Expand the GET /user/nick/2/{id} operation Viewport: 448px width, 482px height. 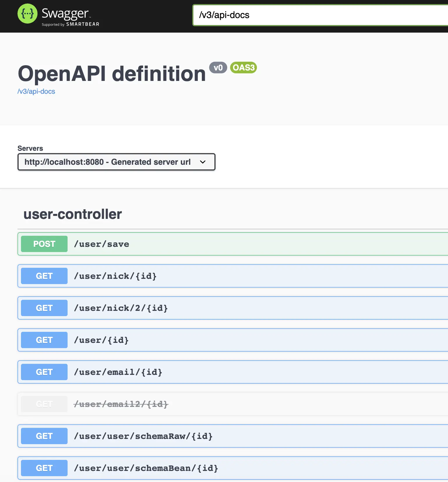pos(233,308)
